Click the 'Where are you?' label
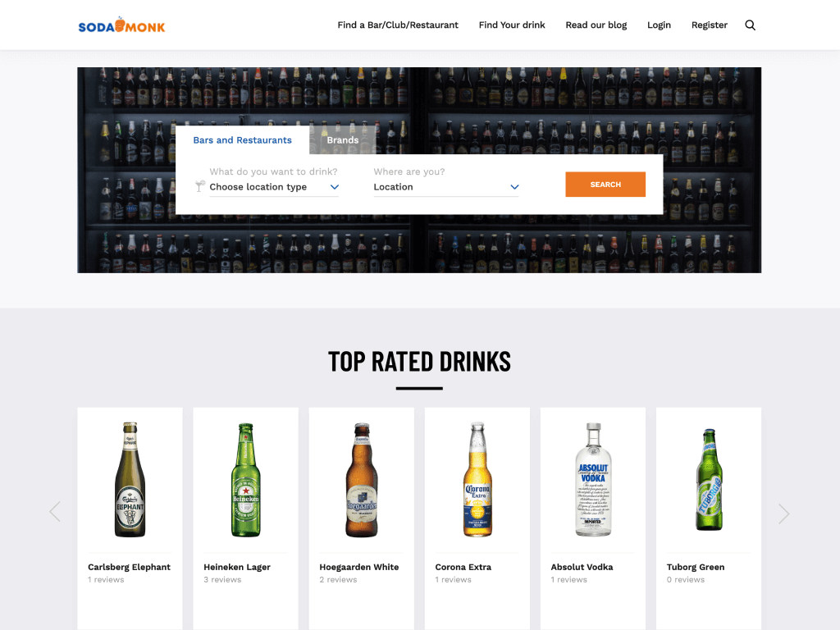Screen dimensions: 840x630 pyautogui.click(x=409, y=171)
